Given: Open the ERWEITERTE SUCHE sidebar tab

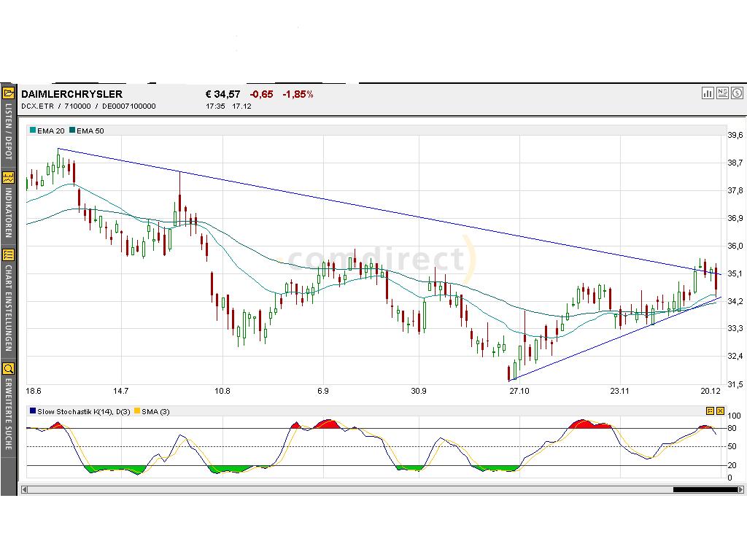Looking at the screenshot, I should 8,414.
